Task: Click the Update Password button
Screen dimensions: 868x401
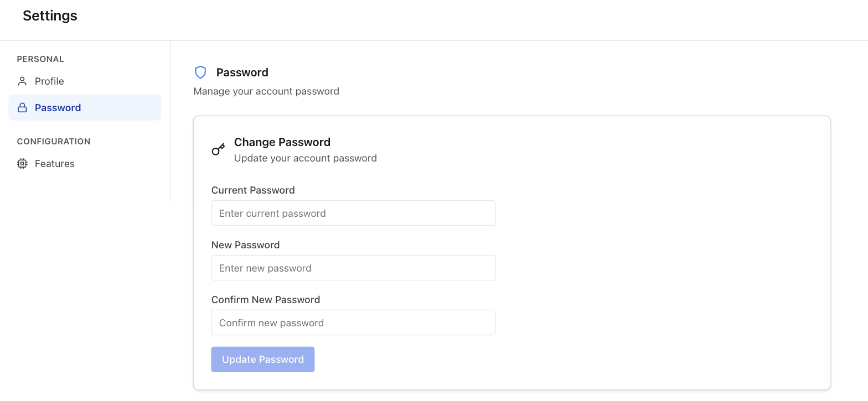Action: tap(263, 360)
